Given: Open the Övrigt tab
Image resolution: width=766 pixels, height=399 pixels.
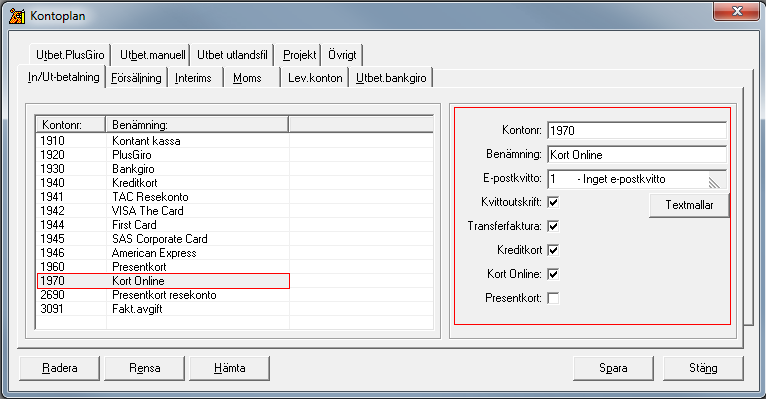Looking at the screenshot, I should (342, 55).
